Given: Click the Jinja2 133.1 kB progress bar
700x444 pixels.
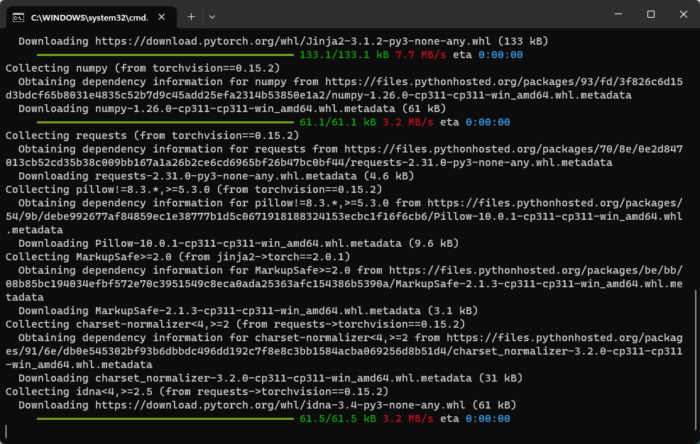Looking at the screenshot, I should click(x=160, y=55).
